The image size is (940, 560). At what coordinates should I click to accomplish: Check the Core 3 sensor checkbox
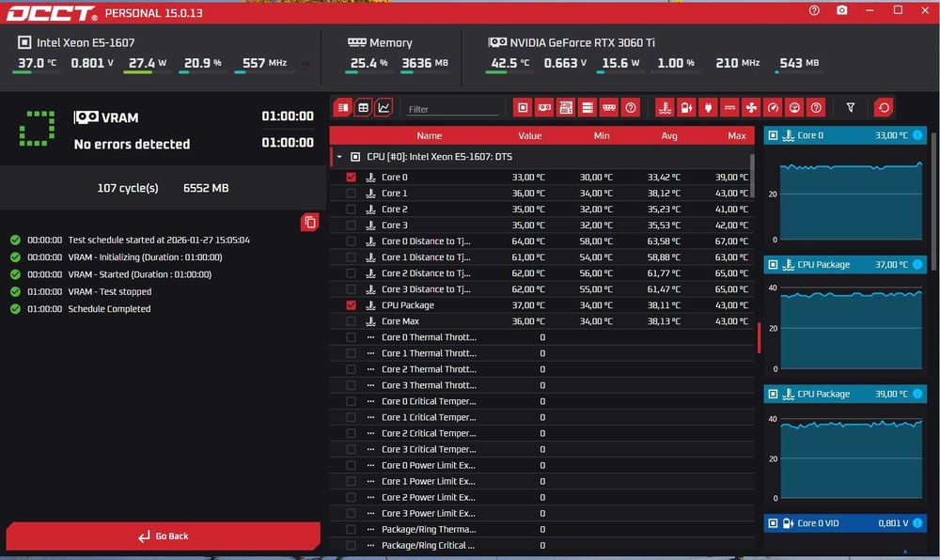[352, 226]
